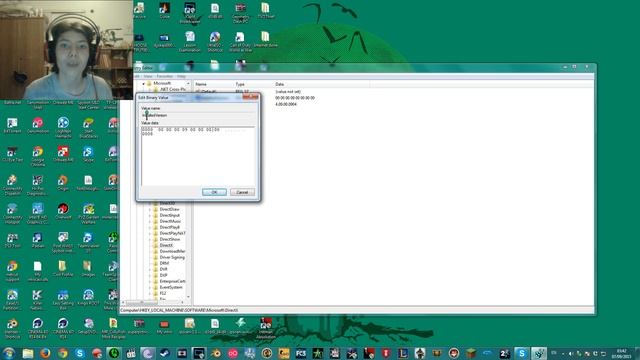Viewport: 640px width, 360px height.
Task: Open the FC3 taskbar icon
Action: (x=301, y=353)
